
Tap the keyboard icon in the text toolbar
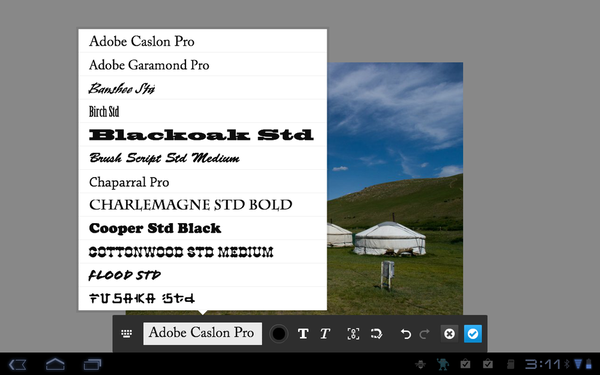click(x=126, y=334)
